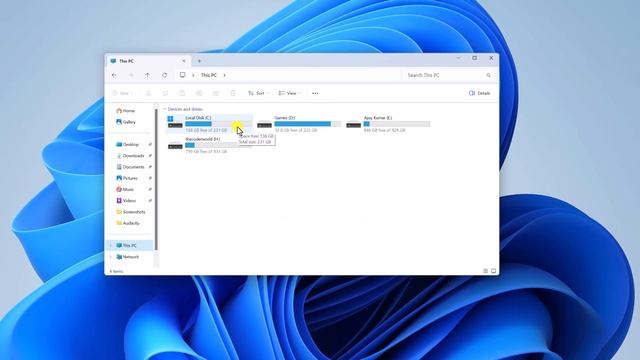Expand This PC in the navigation pane
640x360 pixels.
111,245
